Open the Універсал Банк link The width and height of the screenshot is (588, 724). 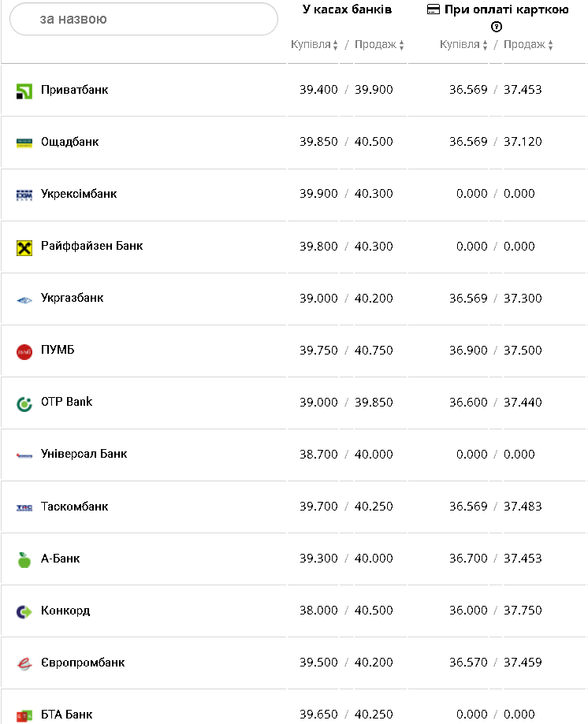(84, 454)
